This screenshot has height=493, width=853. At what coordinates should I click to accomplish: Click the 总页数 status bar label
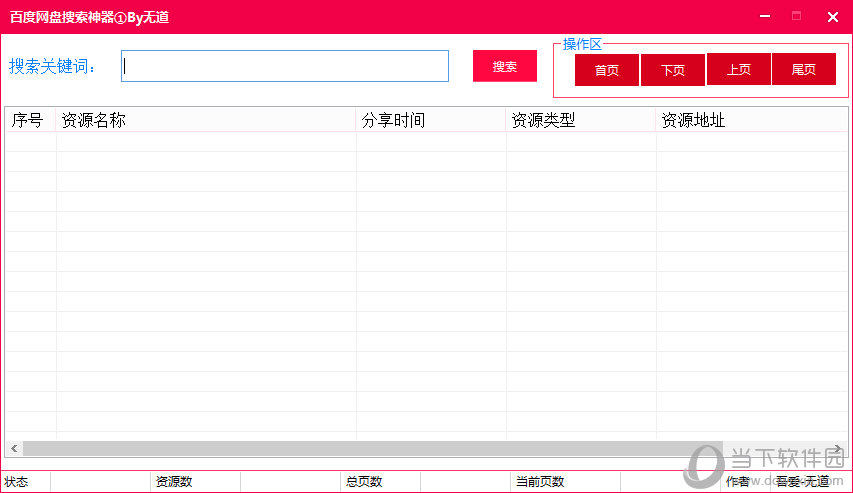pos(364,482)
